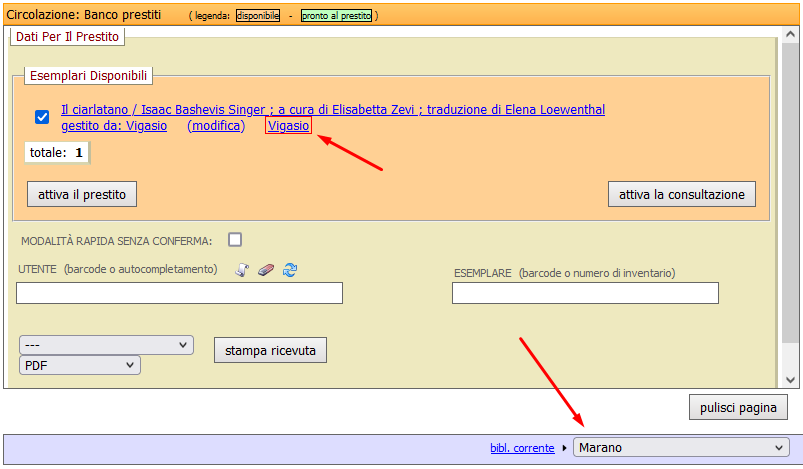Enable Modalità rapida senza conferma checkbox
The width and height of the screenshot is (803, 469).
coord(235,240)
